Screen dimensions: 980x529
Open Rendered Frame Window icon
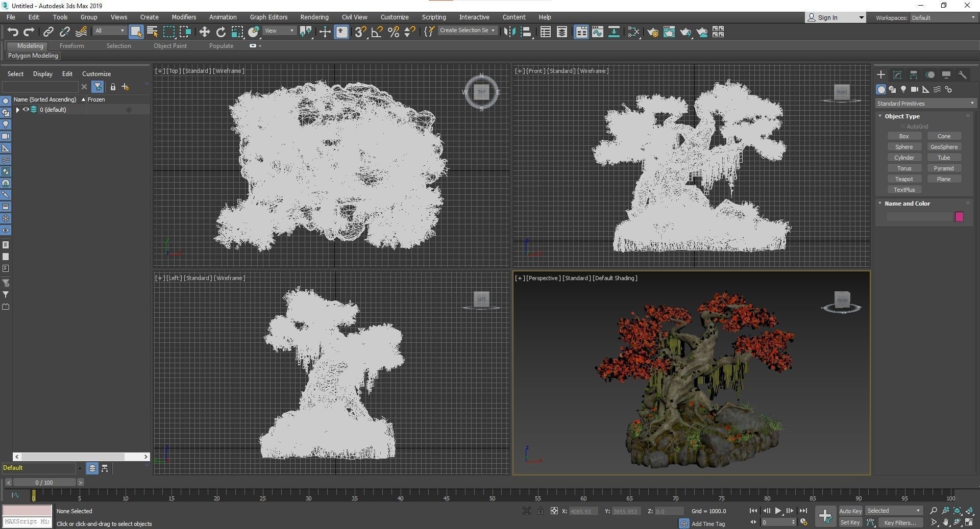669,32
